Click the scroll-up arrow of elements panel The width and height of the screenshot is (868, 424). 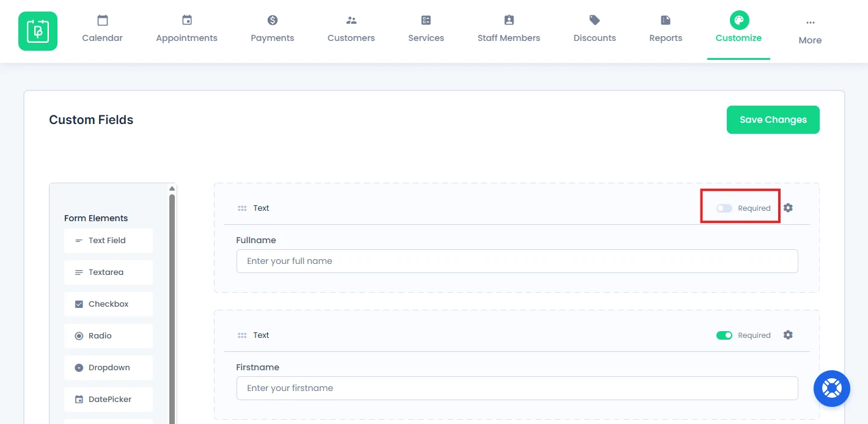point(172,188)
